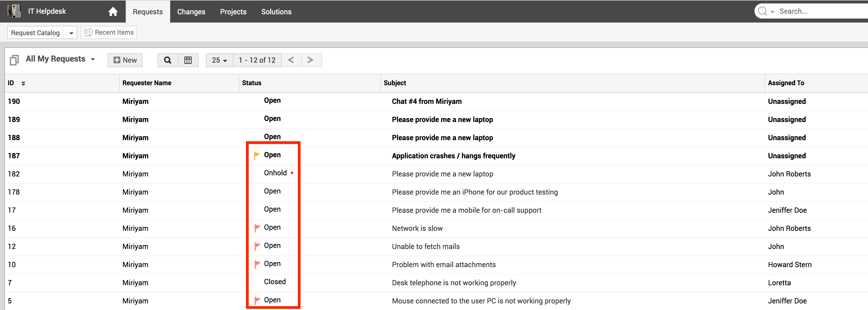The height and width of the screenshot is (310, 868).
Task: Click the Recent Items clock icon
Action: 88,32
